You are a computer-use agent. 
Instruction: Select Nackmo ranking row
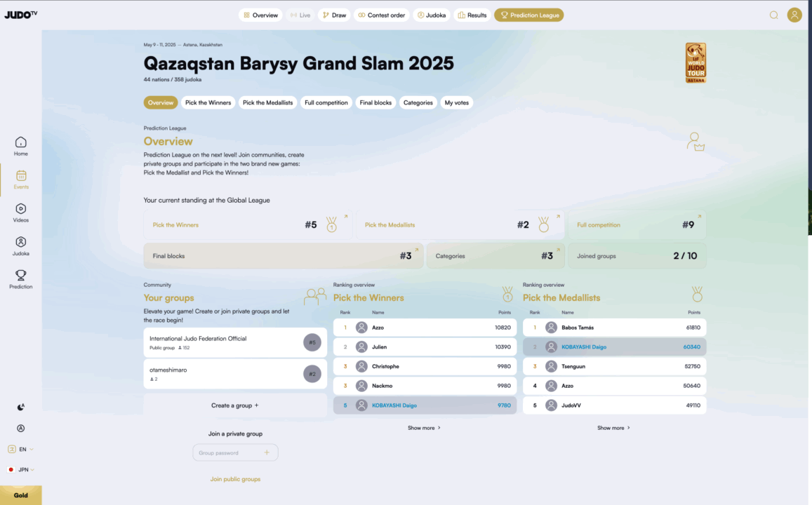(x=425, y=386)
